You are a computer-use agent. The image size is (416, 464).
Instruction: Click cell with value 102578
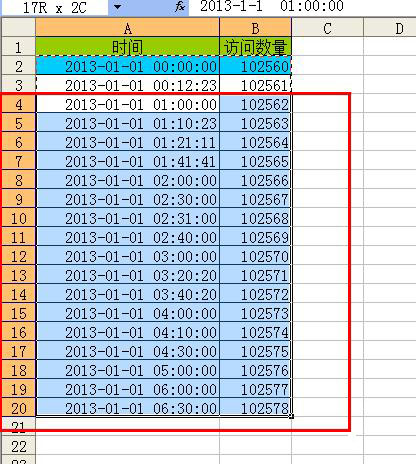pos(255,408)
